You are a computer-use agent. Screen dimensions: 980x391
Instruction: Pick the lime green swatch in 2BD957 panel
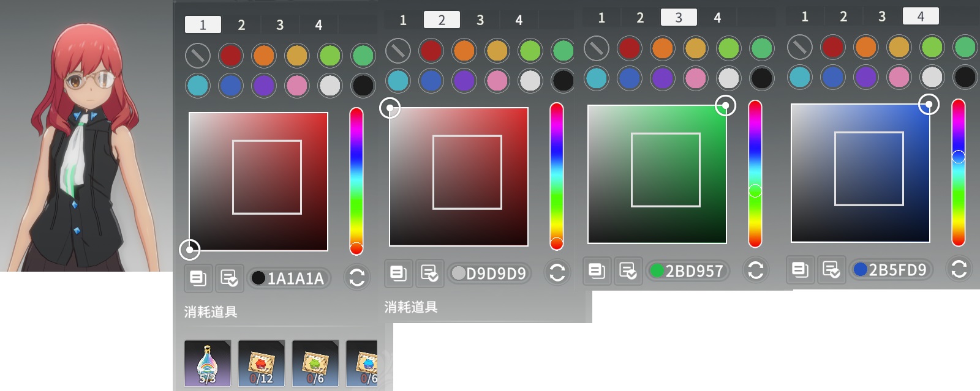tap(729, 48)
